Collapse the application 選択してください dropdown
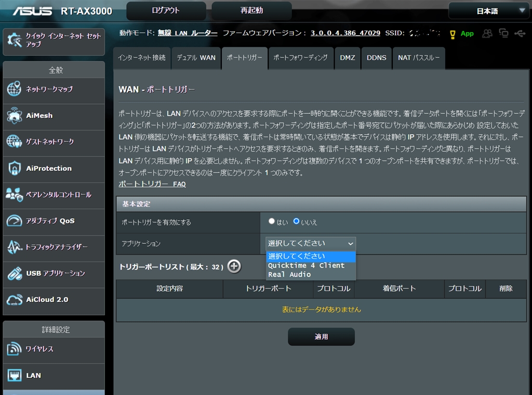This screenshot has width=532, height=395. 311,243
